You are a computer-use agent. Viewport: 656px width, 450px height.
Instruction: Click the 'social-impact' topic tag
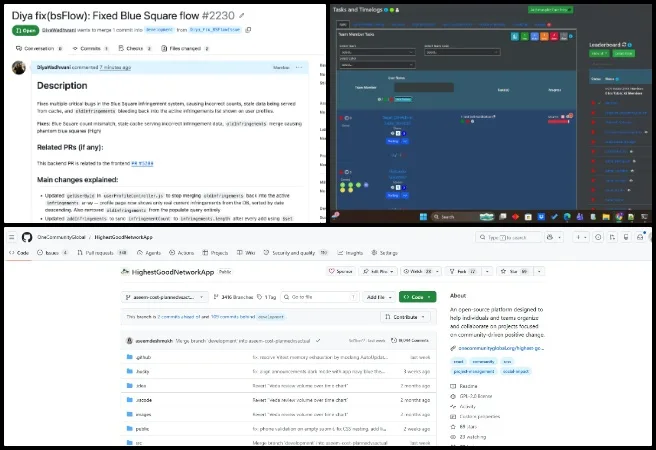[516, 371]
